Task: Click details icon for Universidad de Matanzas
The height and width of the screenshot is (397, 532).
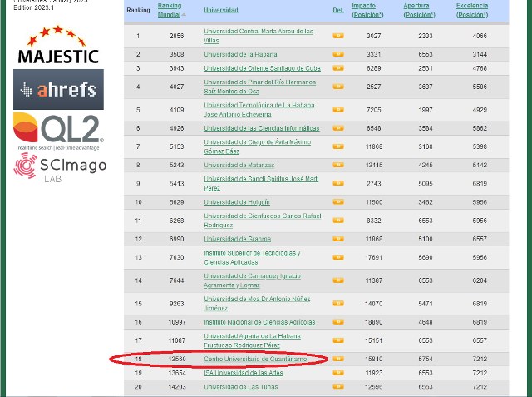Action: pos(338,165)
